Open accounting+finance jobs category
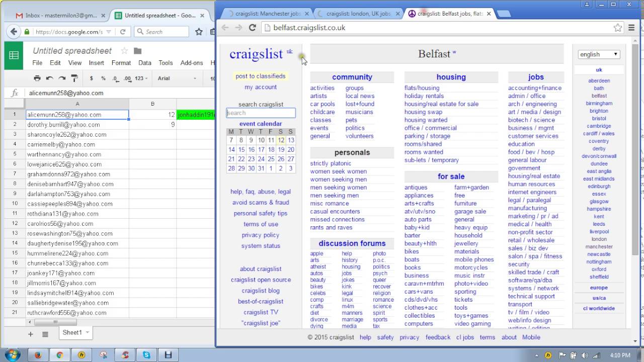The width and height of the screenshot is (644, 362). point(535,88)
